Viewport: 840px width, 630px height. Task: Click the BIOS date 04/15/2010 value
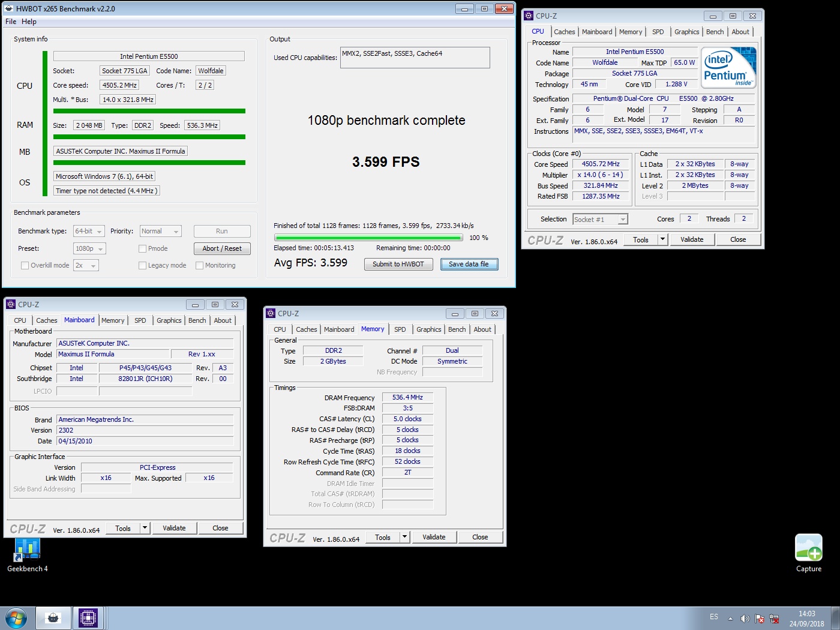coord(145,441)
